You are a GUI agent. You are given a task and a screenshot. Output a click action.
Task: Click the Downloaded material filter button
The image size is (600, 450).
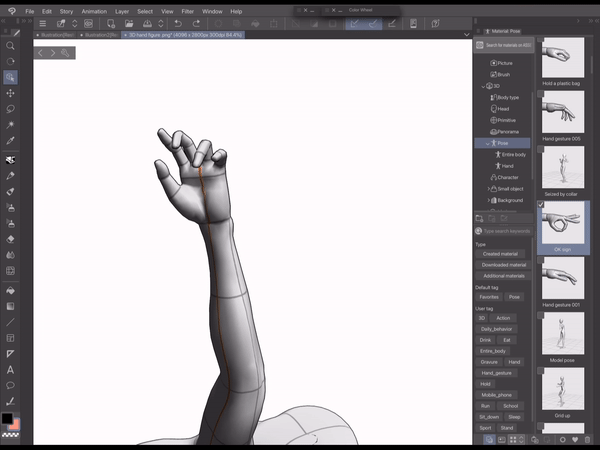503,265
